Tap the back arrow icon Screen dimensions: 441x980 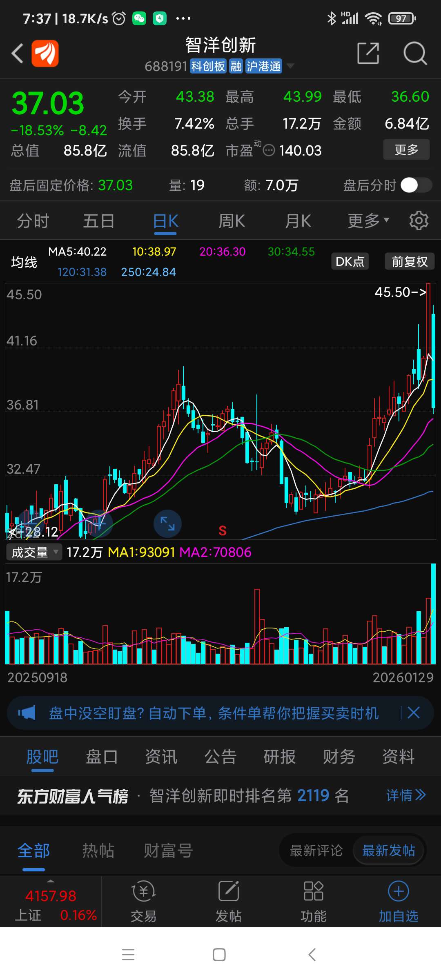pyautogui.click(x=17, y=53)
